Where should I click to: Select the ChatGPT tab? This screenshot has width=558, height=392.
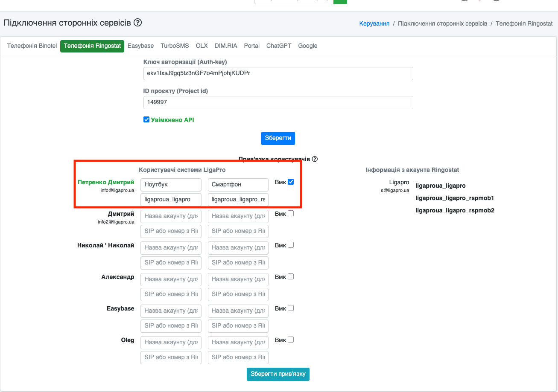click(x=279, y=46)
